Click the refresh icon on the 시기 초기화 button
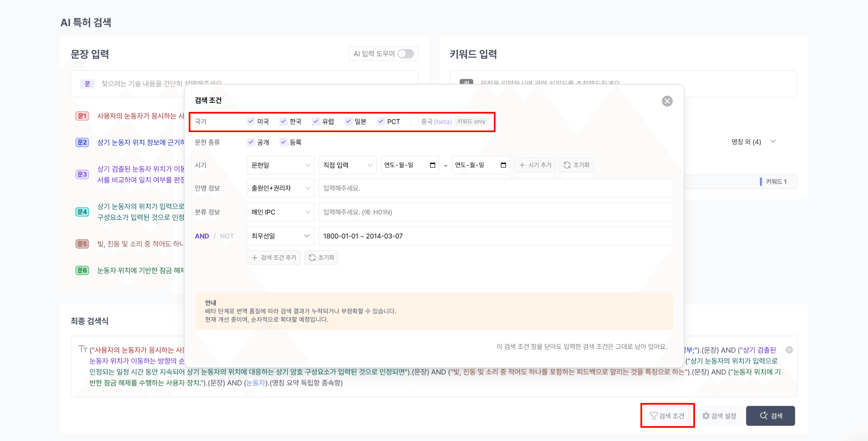 tap(567, 165)
